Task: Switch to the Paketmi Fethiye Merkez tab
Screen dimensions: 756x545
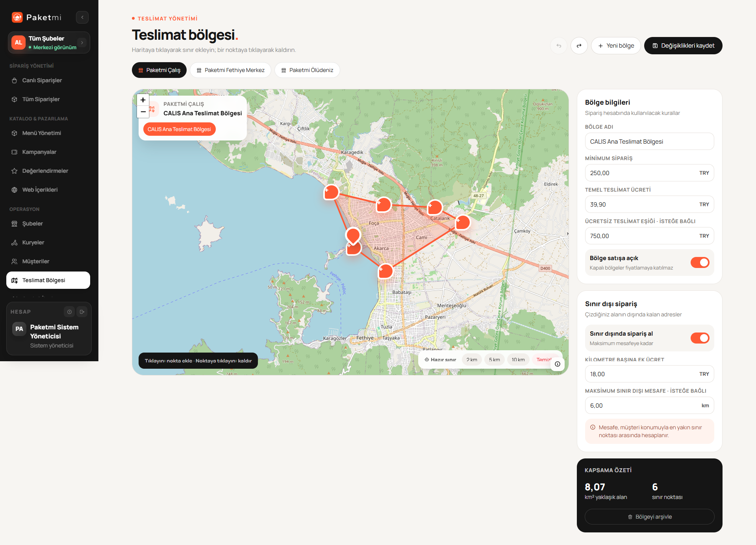Action: tap(230, 70)
